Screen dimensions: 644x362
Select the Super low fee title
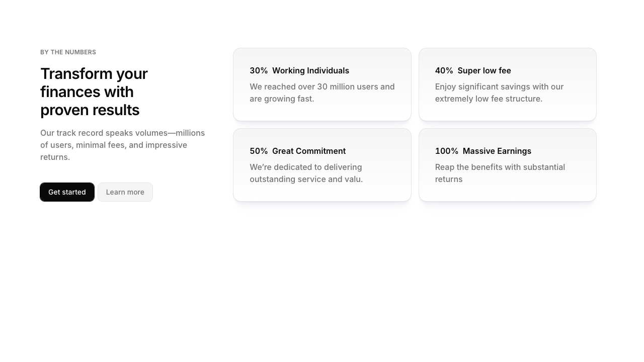484,71
